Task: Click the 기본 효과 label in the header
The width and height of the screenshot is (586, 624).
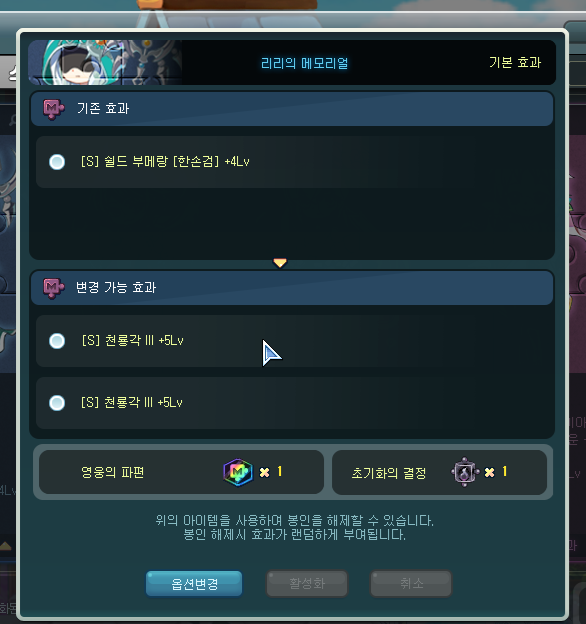Action: pos(515,62)
